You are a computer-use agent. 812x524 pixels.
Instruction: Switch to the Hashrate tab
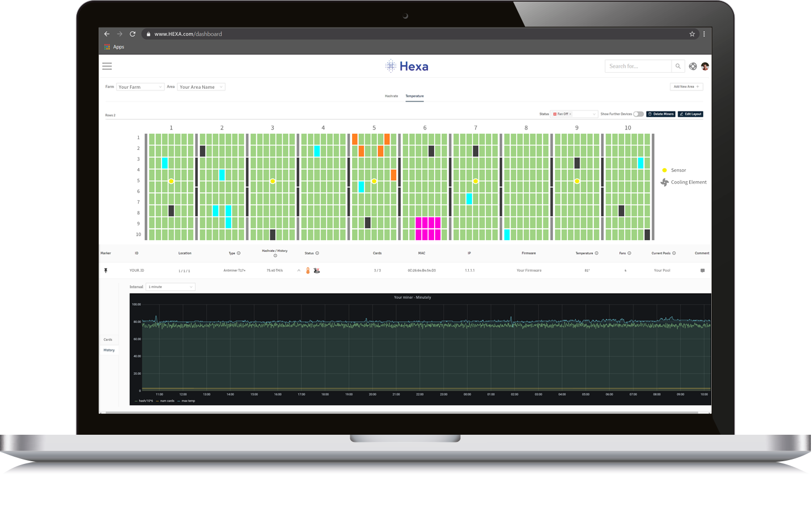(391, 96)
